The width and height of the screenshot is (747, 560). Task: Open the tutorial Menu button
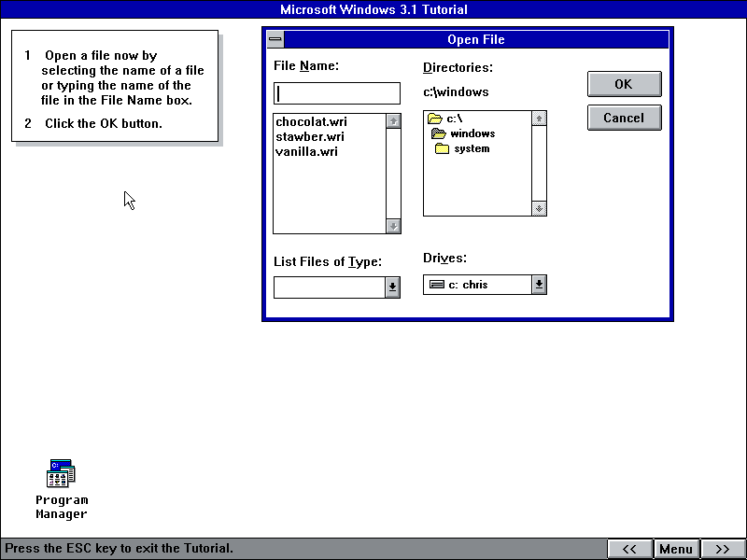(x=676, y=549)
